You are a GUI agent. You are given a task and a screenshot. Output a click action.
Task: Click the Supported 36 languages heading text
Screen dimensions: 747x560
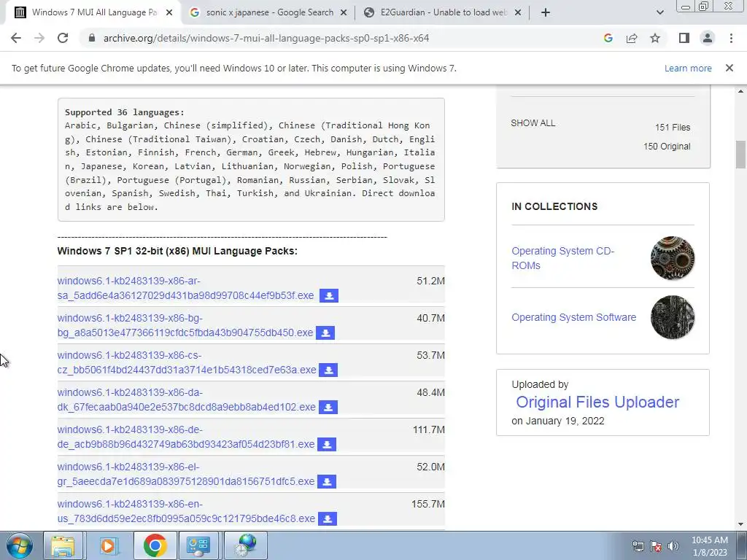(124, 112)
